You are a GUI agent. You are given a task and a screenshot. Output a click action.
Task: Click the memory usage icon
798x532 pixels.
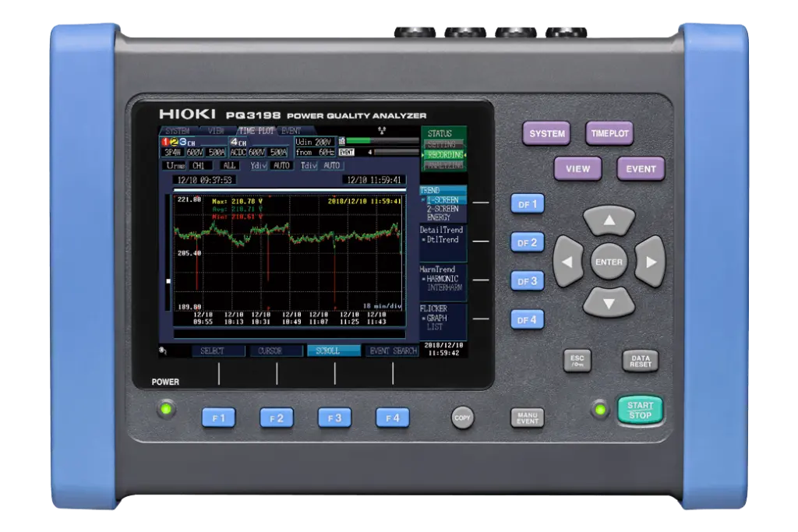342,141
